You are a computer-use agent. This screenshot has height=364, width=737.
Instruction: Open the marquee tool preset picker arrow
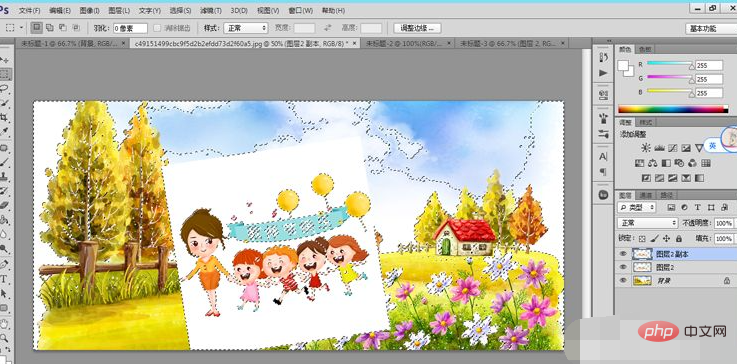[x=22, y=28]
